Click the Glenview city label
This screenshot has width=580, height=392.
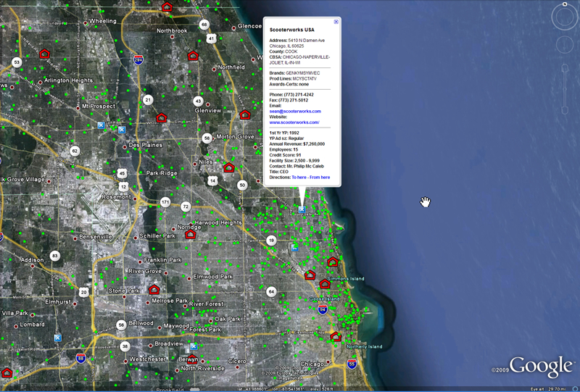pyautogui.click(x=208, y=111)
